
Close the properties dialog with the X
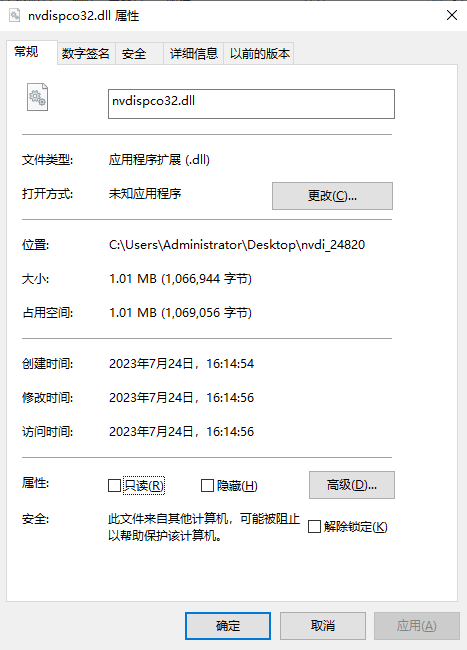click(452, 15)
